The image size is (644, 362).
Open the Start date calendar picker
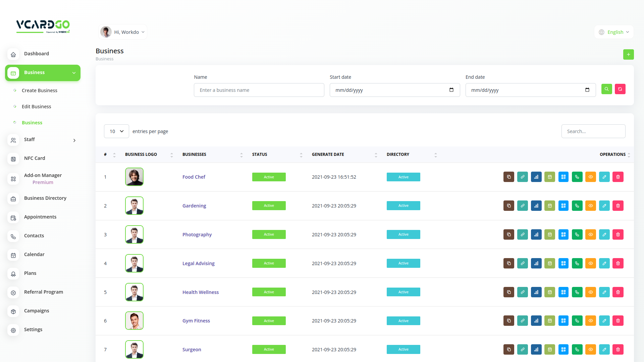coord(451,90)
